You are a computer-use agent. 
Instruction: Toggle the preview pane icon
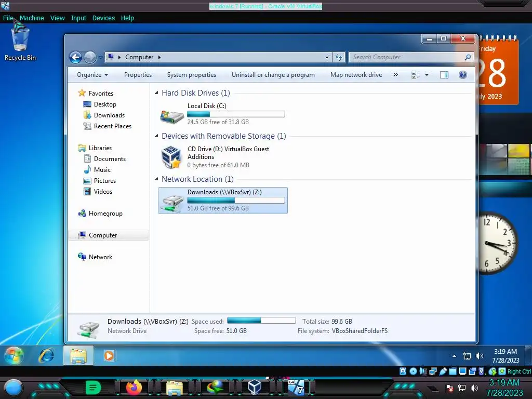pos(444,75)
